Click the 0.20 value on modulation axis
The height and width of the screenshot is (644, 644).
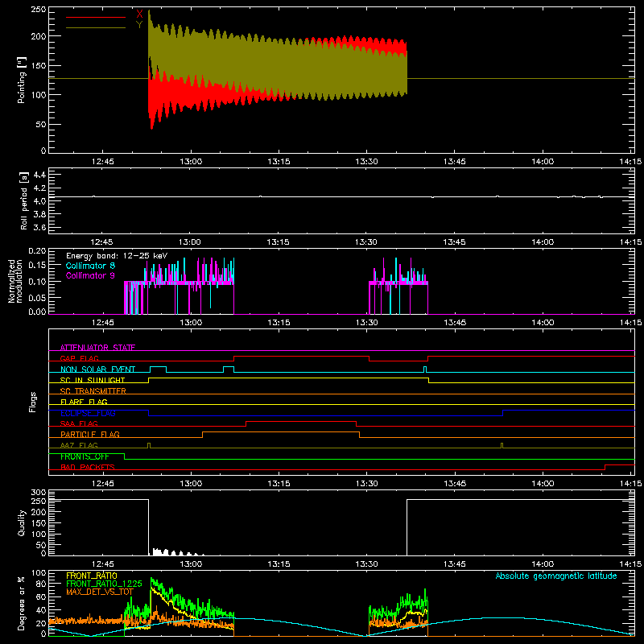coord(37,251)
